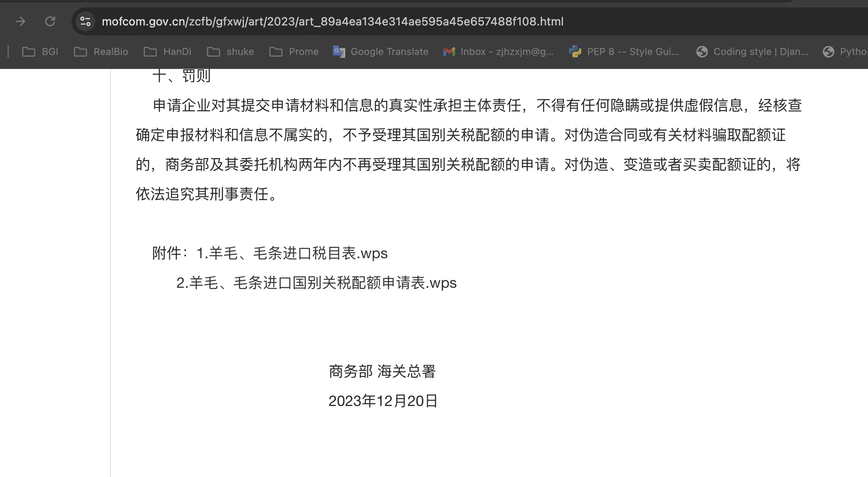Viewport: 868px width, 477px height.
Task: Expand the HanDi bookmarks folder
Action: tap(168, 52)
